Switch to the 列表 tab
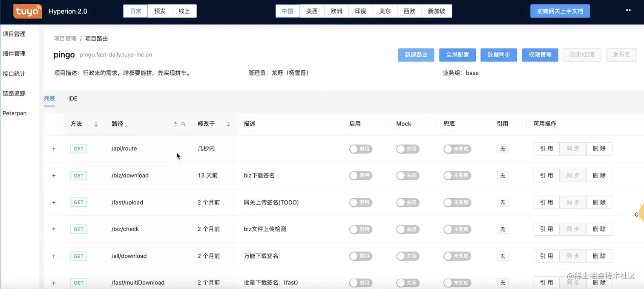The width and height of the screenshot is (644, 289). point(49,98)
